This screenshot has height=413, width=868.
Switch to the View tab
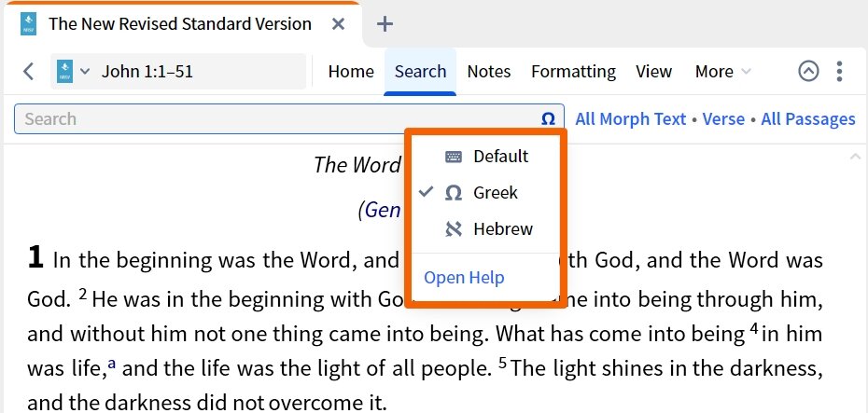(x=653, y=72)
